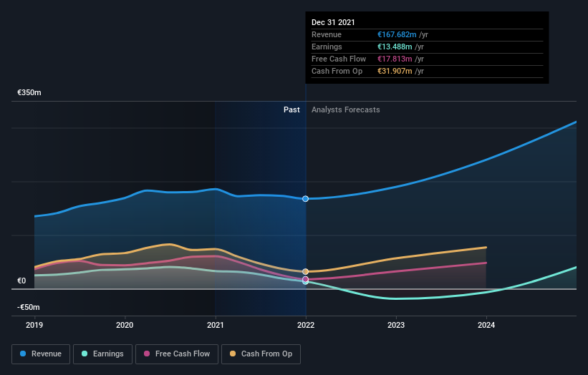Image resolution: width=588 pixels, height=375 pixels.
Task: Click the 2024 x-axis label
Action: pos(486,325)
